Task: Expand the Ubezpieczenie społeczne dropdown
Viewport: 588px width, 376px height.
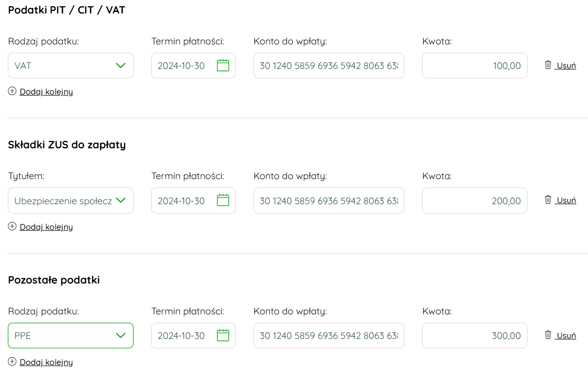Action: (70, 201)
